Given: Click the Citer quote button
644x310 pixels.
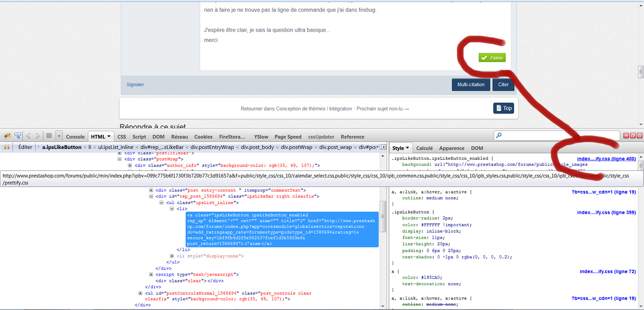Looking at the screenshot, I should coord(503,84).
